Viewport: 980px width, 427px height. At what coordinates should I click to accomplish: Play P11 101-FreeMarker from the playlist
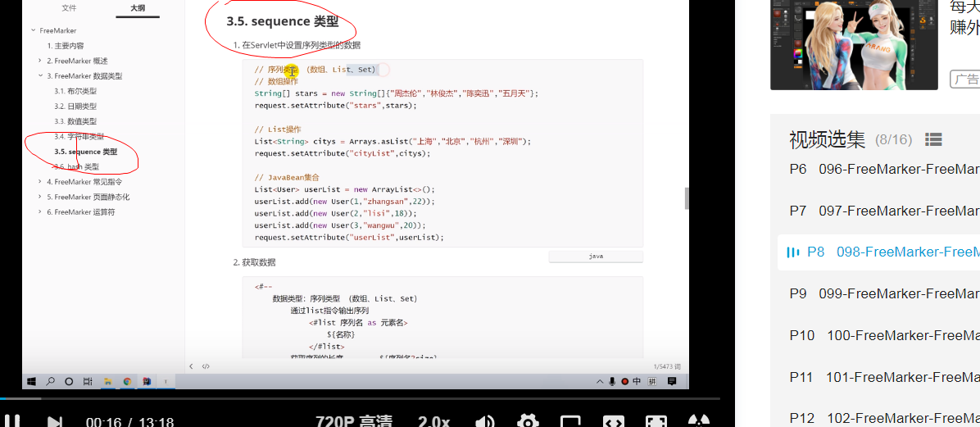884,377
